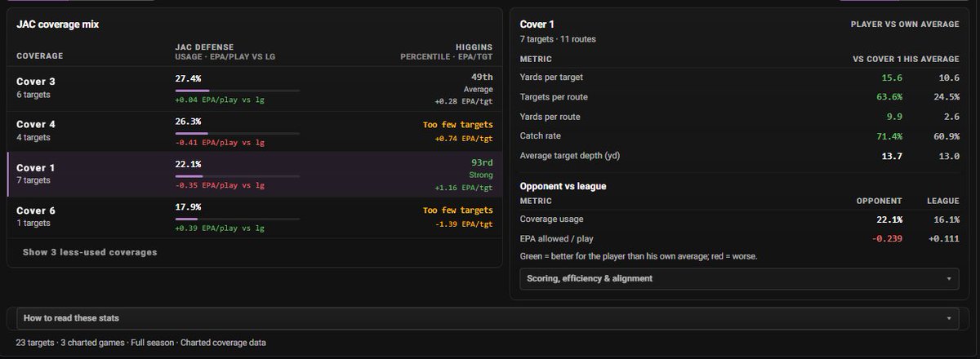This screenshot has height=359, width=980.
Task: Click the 93rd percentile value
Action: 483,162
